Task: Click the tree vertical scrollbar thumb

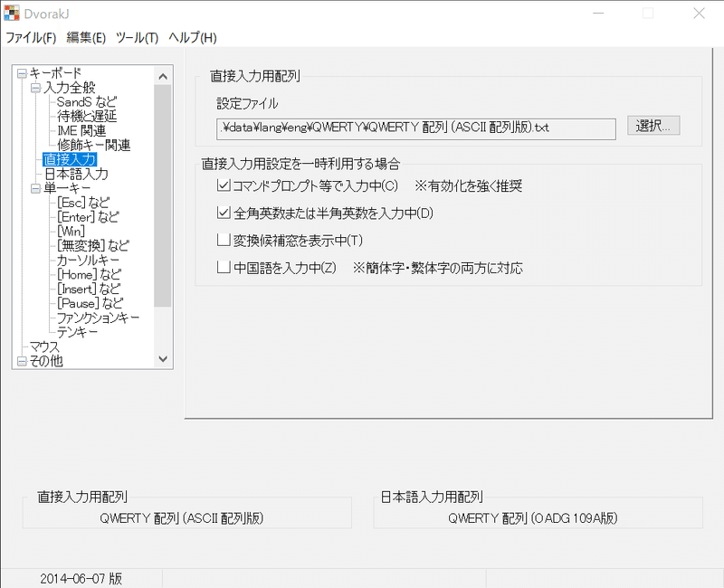Action: [x=163, y=195]
